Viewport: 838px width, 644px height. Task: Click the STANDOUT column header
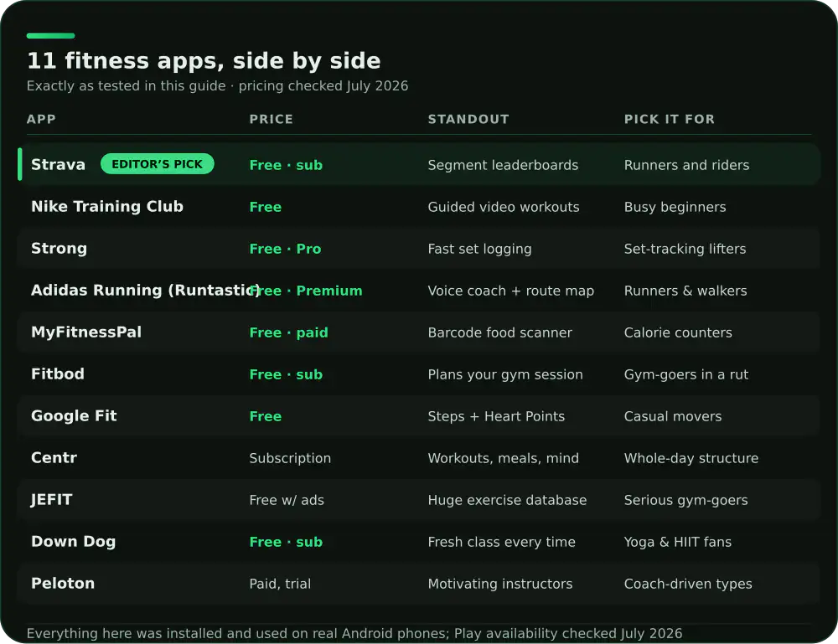coord(468,119)
